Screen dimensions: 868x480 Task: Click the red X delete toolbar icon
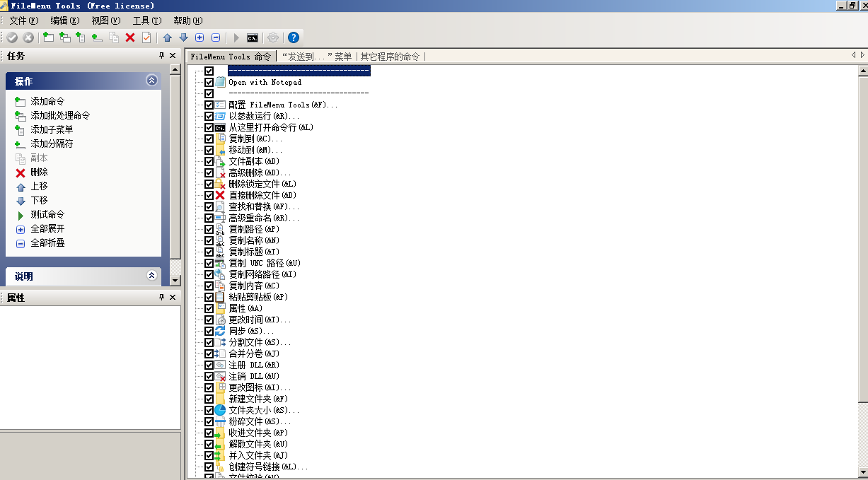pyautogui.click(x=130, y=37)
